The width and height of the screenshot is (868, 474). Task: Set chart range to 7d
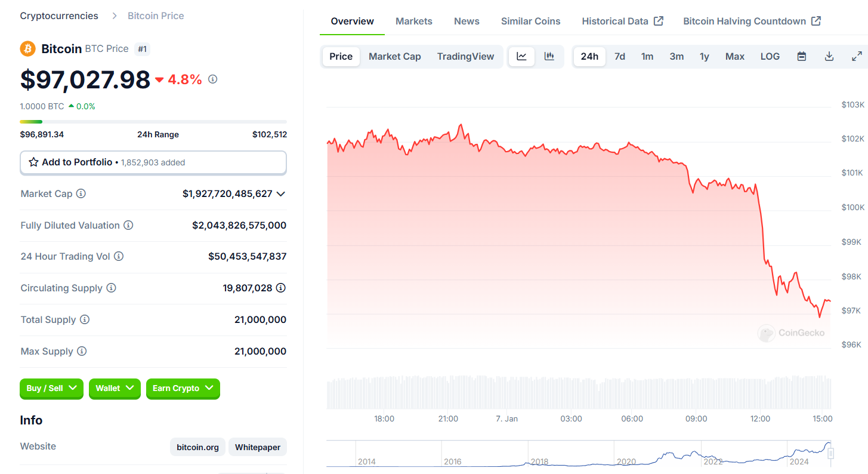620,57
